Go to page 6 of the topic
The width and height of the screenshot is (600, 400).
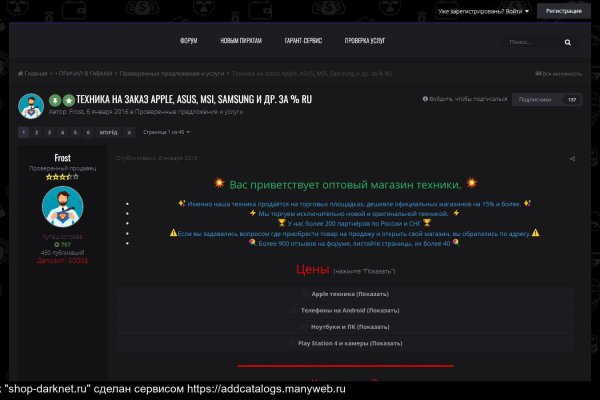88,132
